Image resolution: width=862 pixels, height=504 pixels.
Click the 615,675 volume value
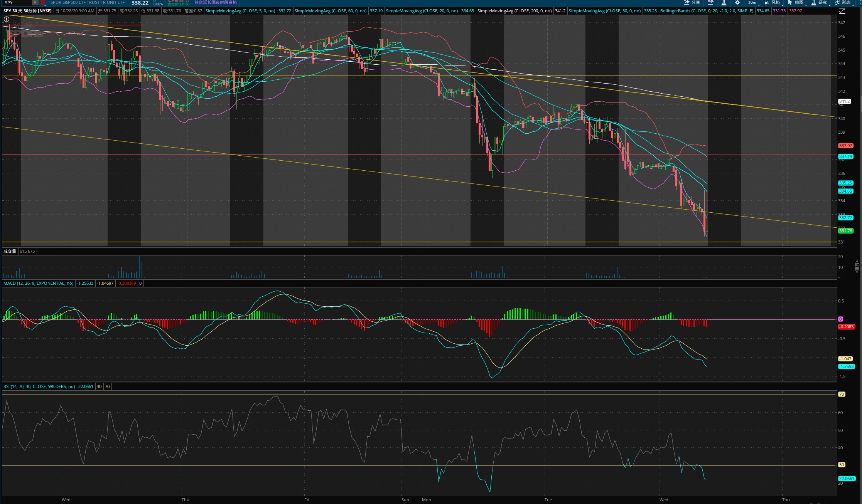(27, 251)
